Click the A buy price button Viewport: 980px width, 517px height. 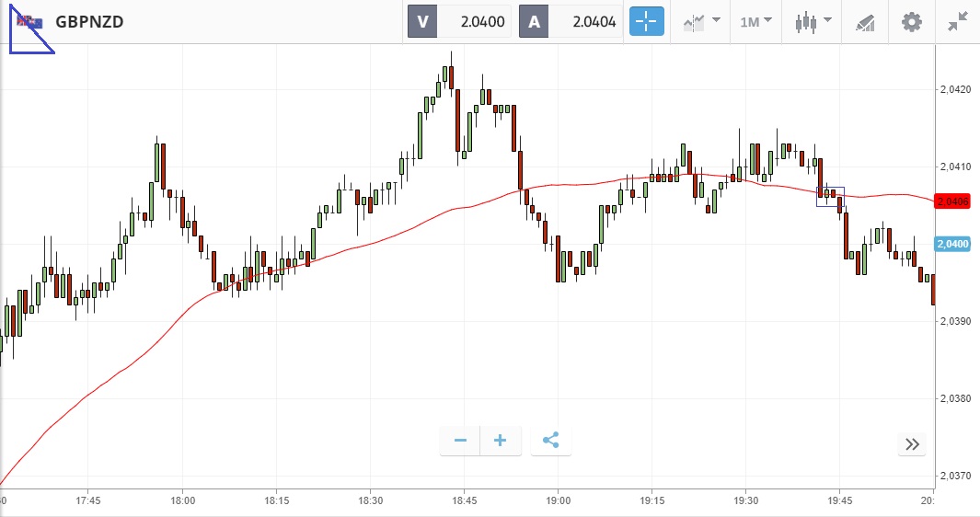pyautogui.click(x=571, y=22)
